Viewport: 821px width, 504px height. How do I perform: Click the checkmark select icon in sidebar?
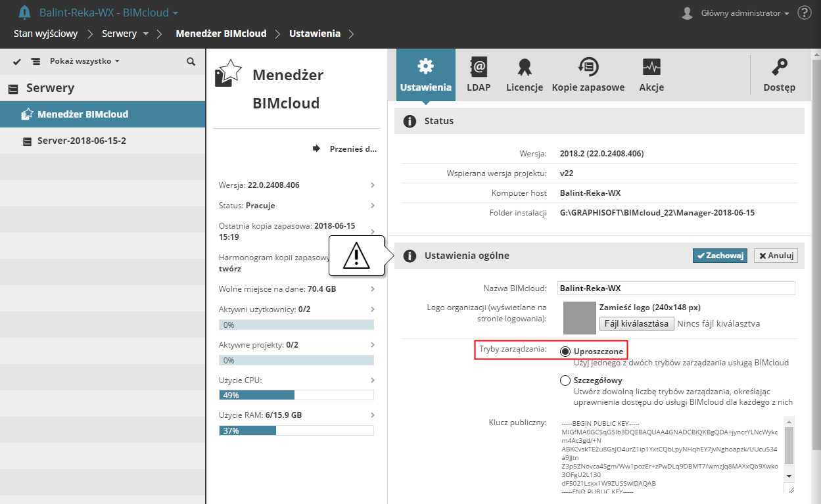[17, 61]
